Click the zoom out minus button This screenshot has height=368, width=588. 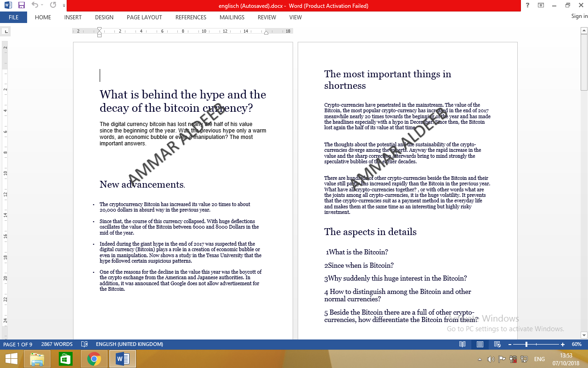[510, 344]
